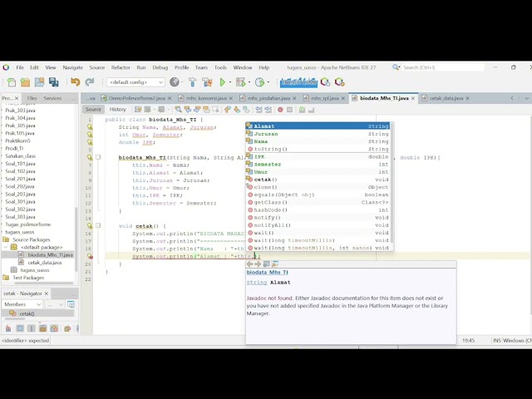The width and height of the screenshot is (532, 399).
Task: Open cetak_data.java in Projects tree
Action: (44, 263)
